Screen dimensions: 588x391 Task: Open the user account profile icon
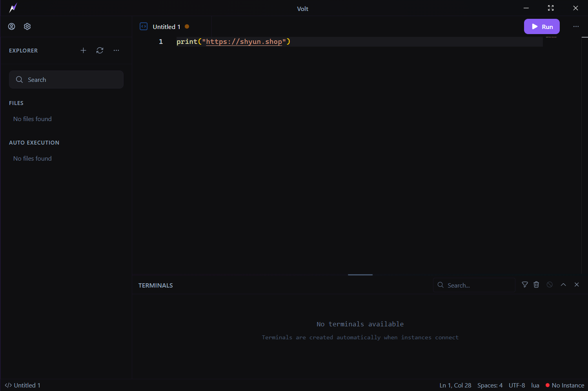coord(12,27)
